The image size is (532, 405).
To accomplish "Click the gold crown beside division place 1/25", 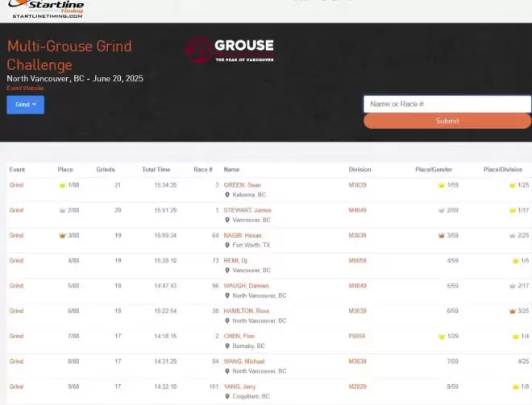I will point(513,185).
